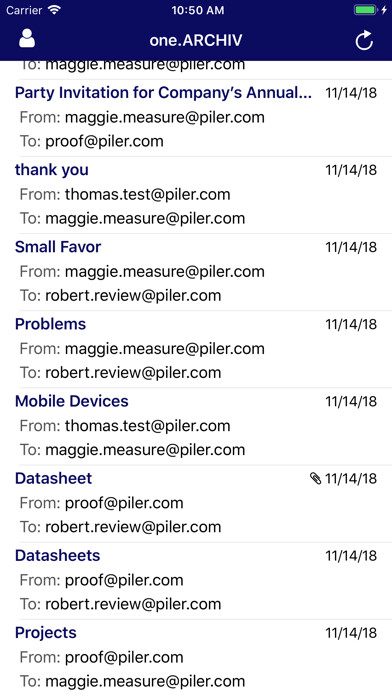This screenshot has height=696, width=392.
Task: Tap sender proof@piler.com under Datasheets
Action: coord(124,580)
